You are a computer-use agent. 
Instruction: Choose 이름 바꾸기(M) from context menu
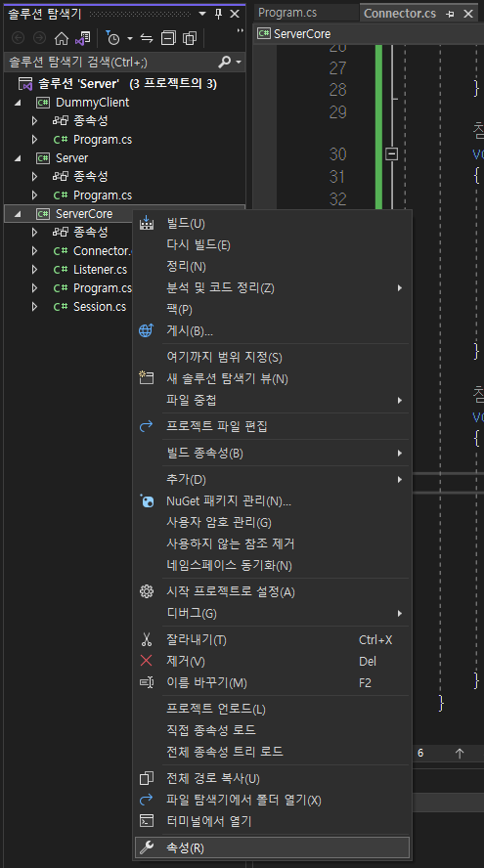coord(272,683)
